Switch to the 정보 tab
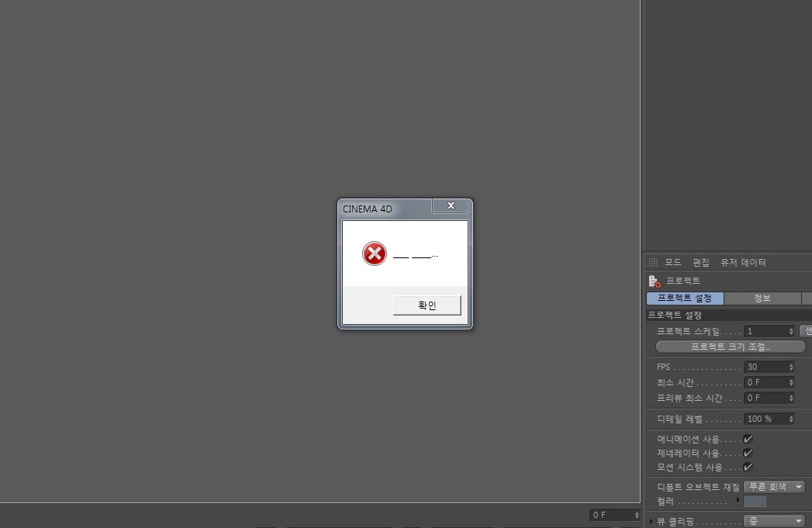Viewport: 812px width, 528px height. tap(762, 299)
